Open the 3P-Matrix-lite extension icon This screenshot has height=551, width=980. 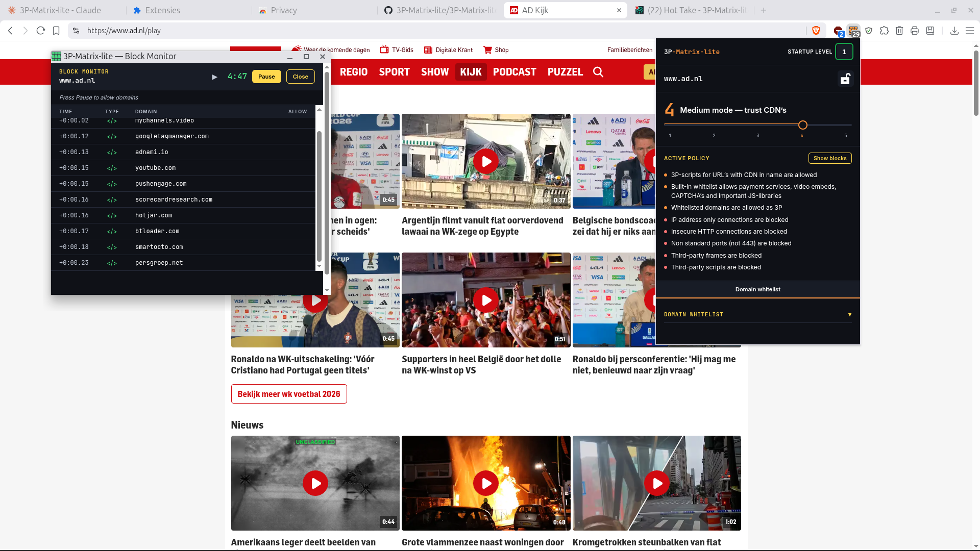853,31
